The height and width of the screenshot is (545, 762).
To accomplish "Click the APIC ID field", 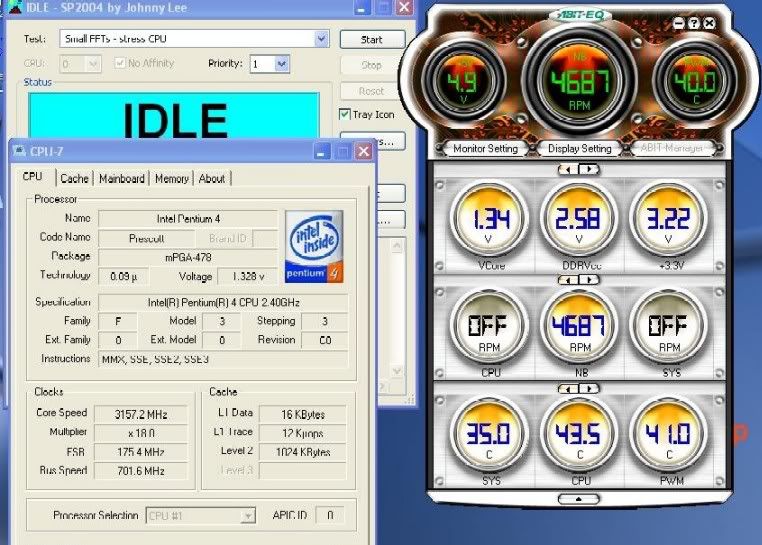I will pyautogui.click(x=330, y=515).
